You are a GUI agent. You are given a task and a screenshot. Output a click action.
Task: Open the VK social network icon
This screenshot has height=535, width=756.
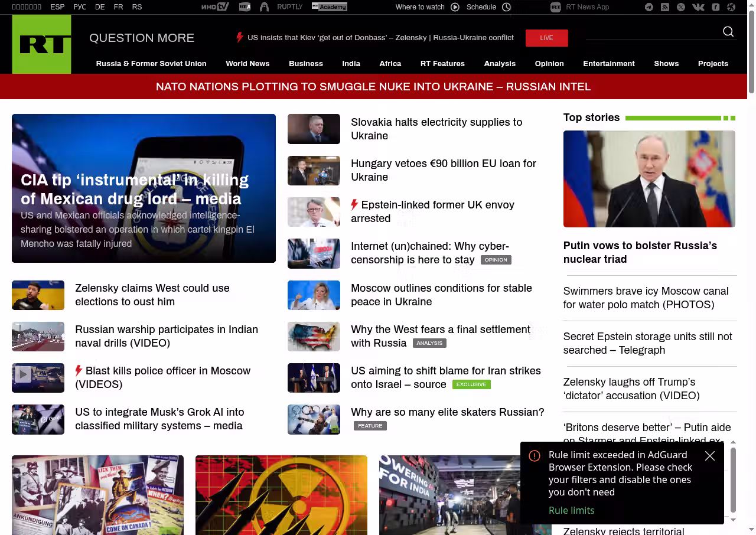[698, 7]
